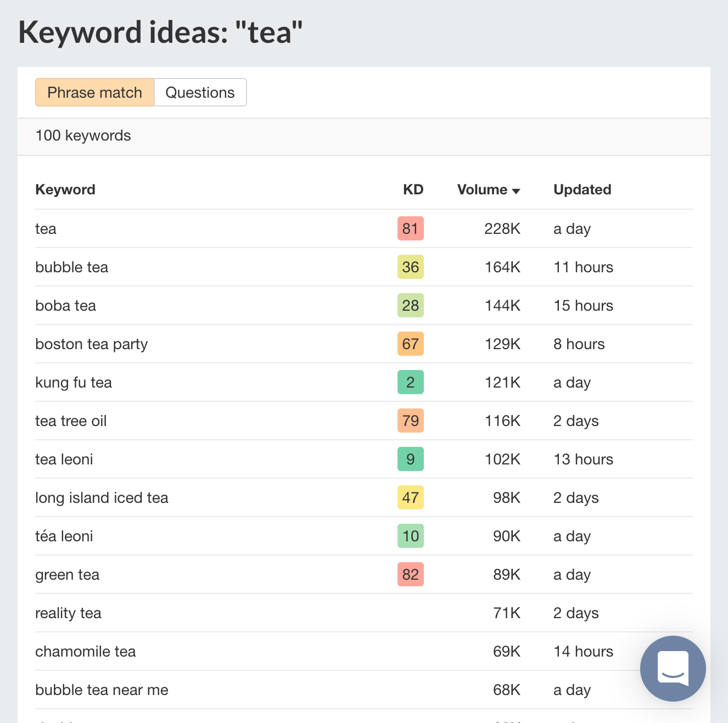Click the "kung fu tea" keyword
The height and width of the screenshot is (723, 728).
click(x=74, y=383)
